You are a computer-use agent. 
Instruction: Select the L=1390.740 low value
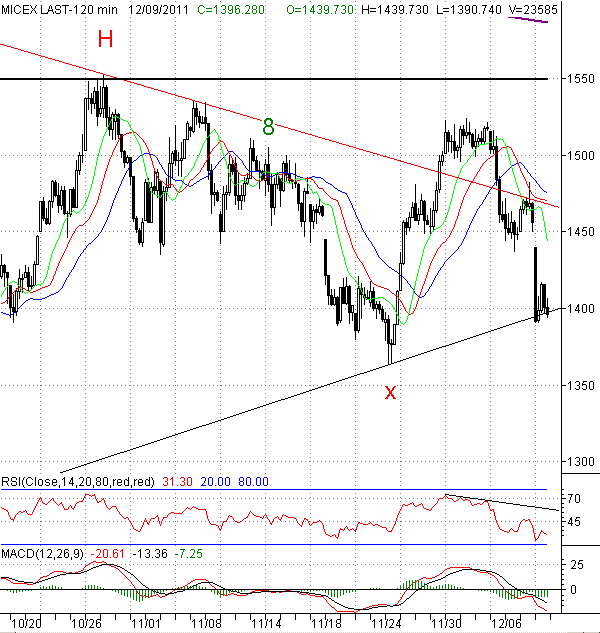tap(469, 9)
